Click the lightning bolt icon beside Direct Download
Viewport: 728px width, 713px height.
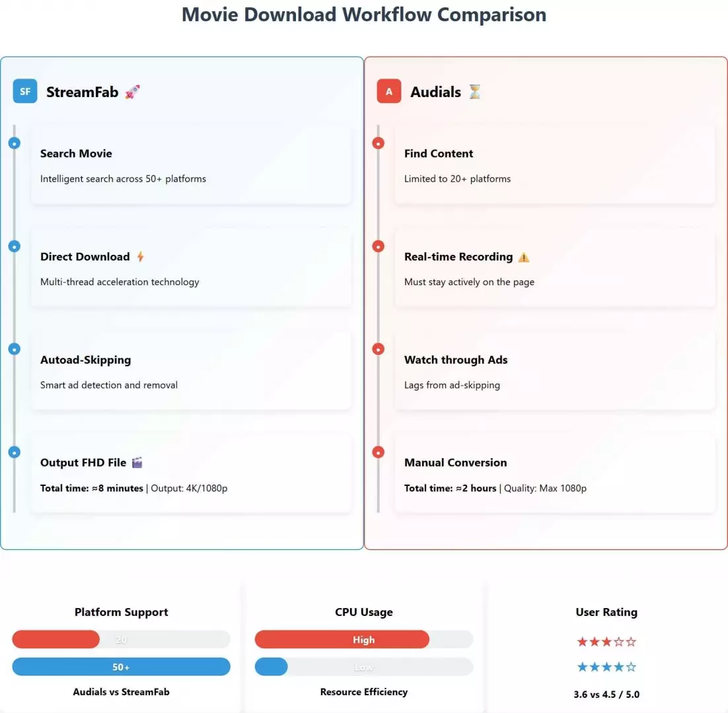(x=141, y=257)
